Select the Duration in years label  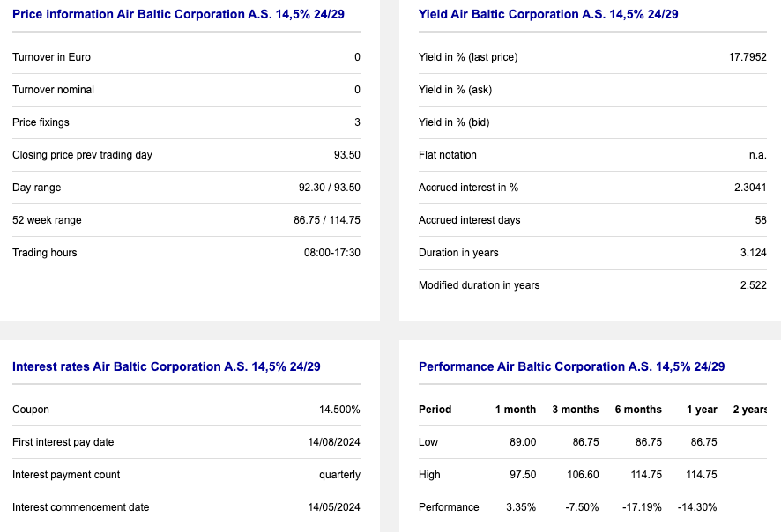458,253
